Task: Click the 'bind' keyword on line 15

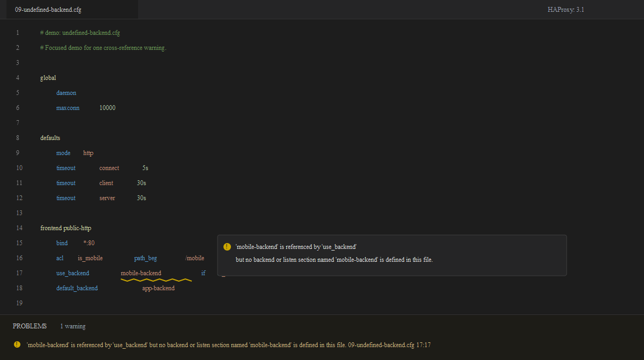Action: click(62, 243)
